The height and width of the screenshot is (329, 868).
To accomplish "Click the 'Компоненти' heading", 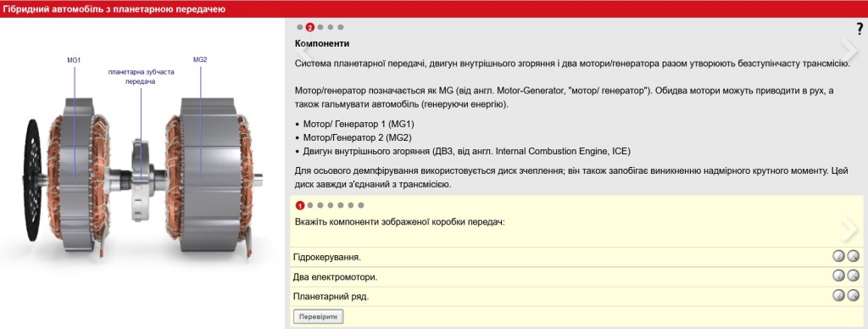I will [x=322, y=43].
